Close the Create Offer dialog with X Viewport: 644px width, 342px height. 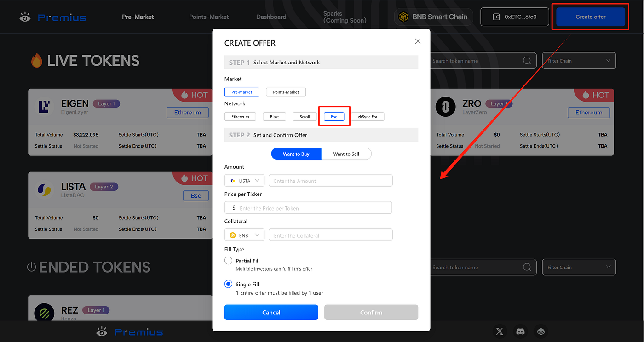[418, 41]
